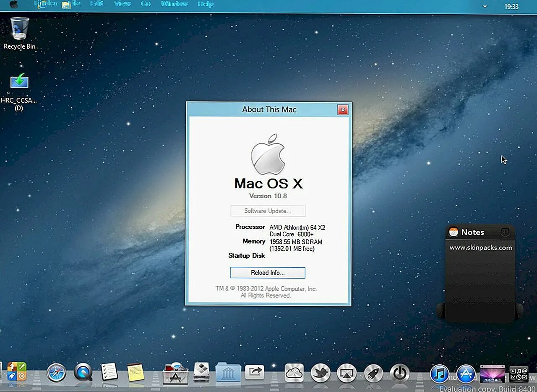The width and height of the screenshot is (537, 392).
Task: Open the Applications toolbox dock icon
Action: coord(175,373)
